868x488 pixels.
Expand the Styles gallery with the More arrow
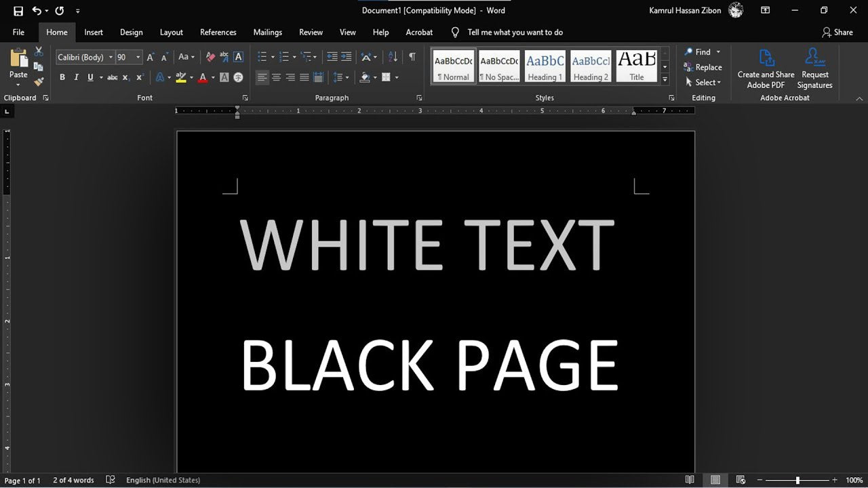click(665, 79)
